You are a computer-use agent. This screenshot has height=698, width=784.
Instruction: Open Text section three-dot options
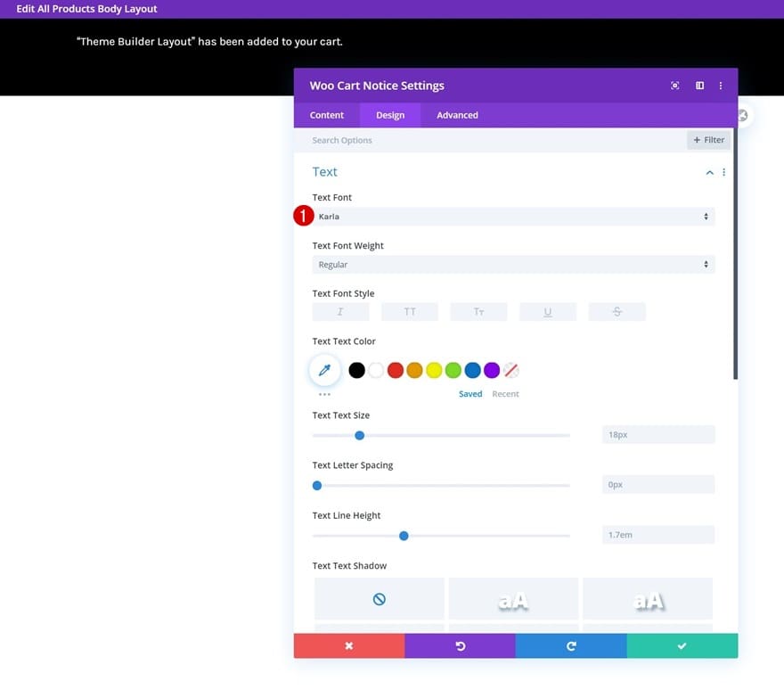[x=723, y=172]
